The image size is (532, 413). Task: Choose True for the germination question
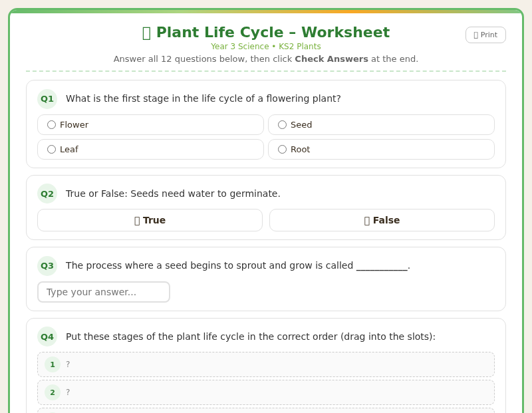click(150, 220)
